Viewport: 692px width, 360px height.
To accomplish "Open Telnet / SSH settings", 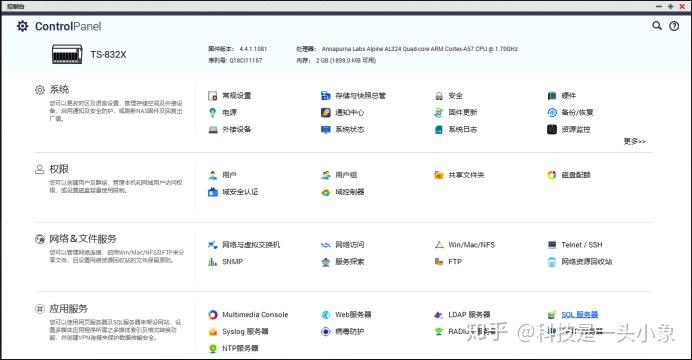I will pos(575,244).
